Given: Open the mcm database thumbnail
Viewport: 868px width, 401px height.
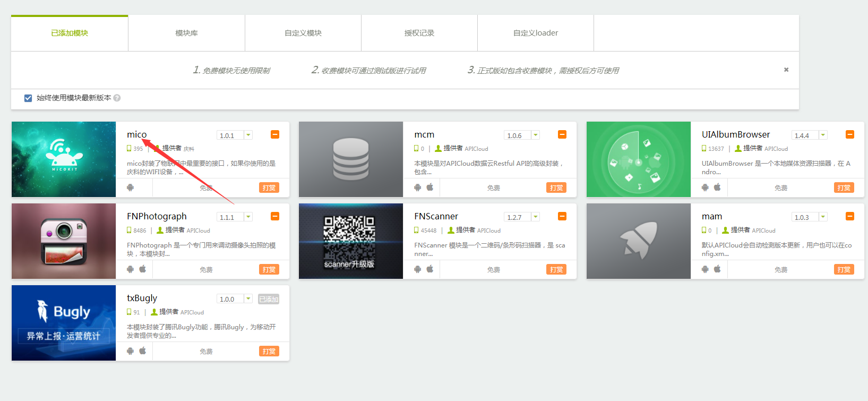Looking at the screenshot, I should pyautogui.click(x=351, y=159).
